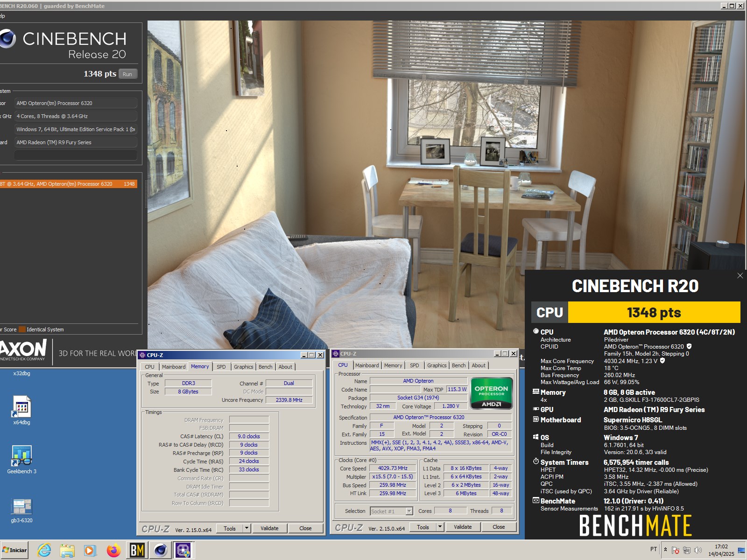
Task: Click Core Speed value 4029.73 MHz
Action: click(393, 468)
